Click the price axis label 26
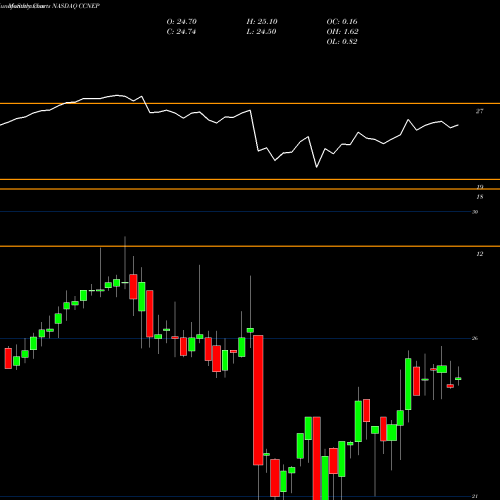The width and height of the screenshot is (500, 500). tap(475, 338)
